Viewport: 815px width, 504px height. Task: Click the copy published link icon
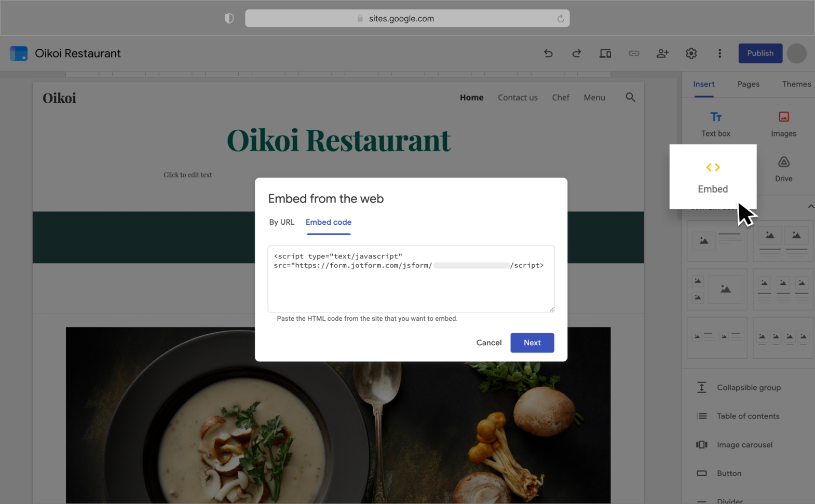coord(634,53)
